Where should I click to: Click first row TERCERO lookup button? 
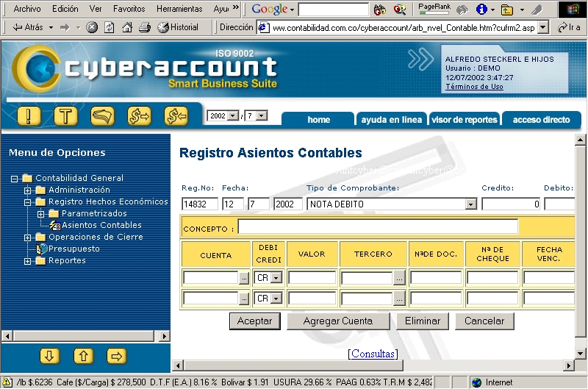399,278
